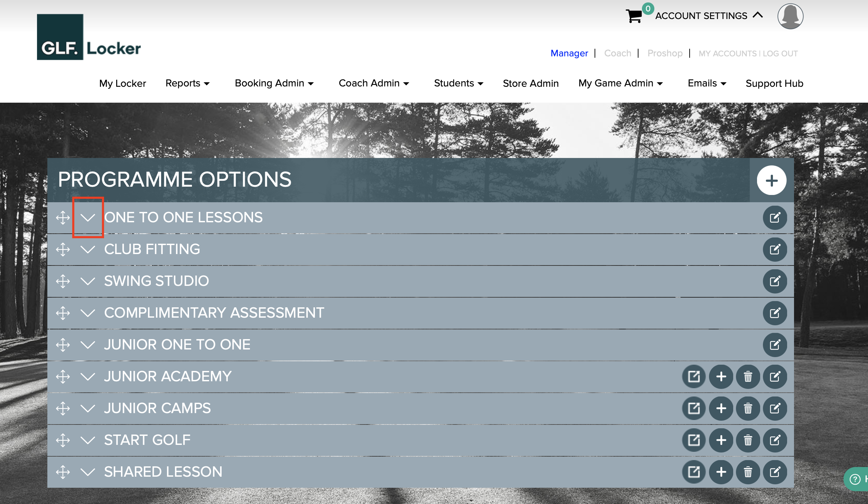The image size is (868, 504).
Task: Switch to Coach role
Action: pos(617,53)
